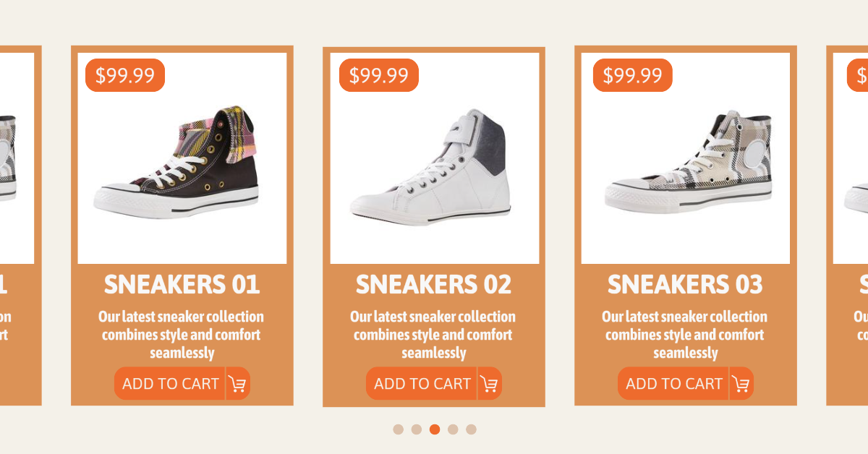Image resolution: width=868 pixels, height=454 pixels.
Task: Go to the second carousel dot
Action: tap(417, 429)
